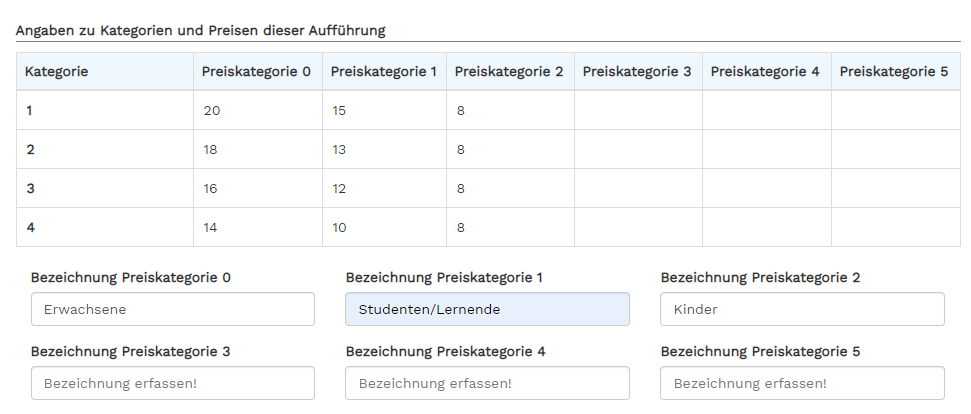
Task: Click the Kategorie column header
Action: [105, 72]
